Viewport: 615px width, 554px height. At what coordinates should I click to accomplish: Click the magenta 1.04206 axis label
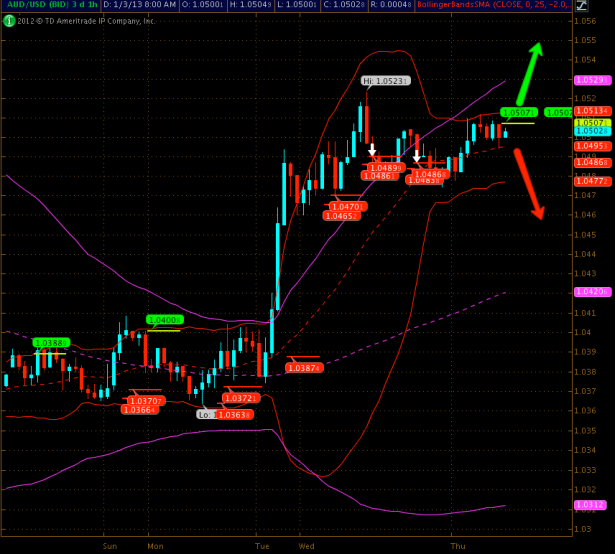592,292
